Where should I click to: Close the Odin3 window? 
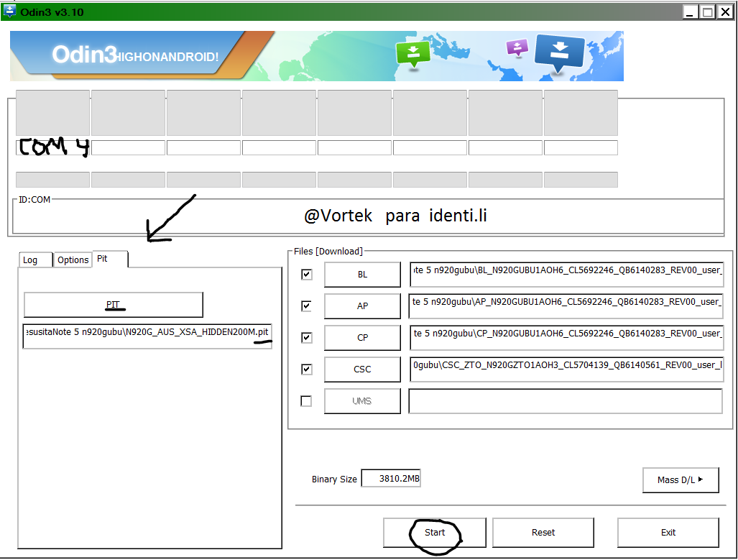pos(725,12)
